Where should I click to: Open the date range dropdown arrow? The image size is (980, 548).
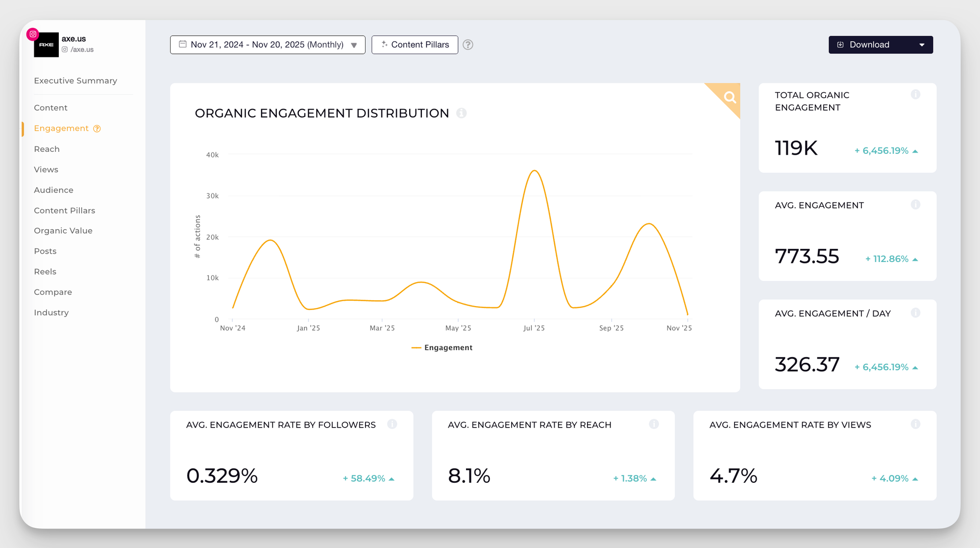click(x=354, y=45)
